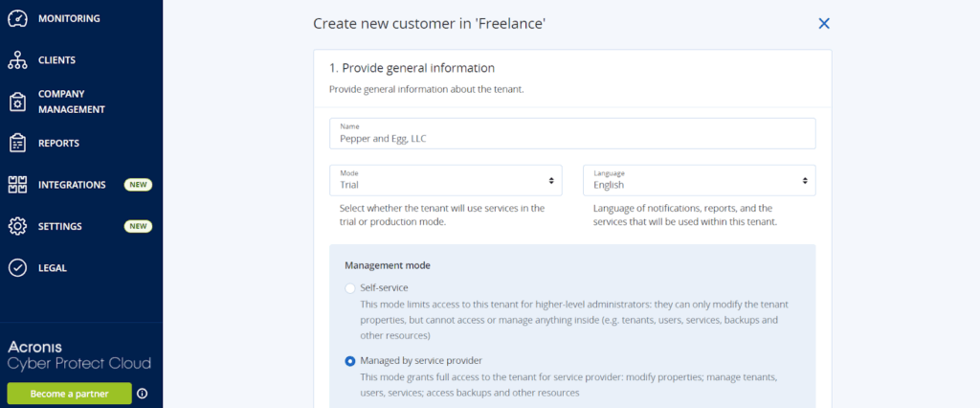Click the Reports clipboard icon

point(17,144)
